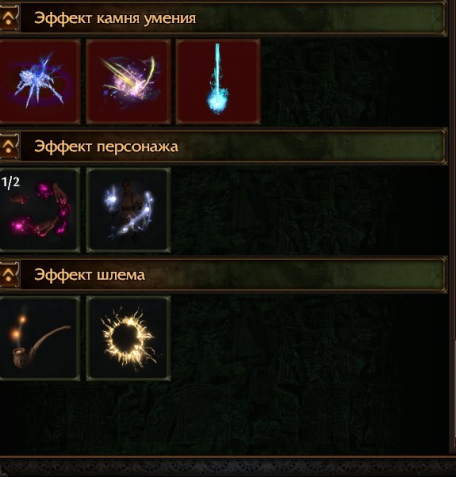Collapse the Эффект персонажа section
456x477 pixels.
point(9,147)
